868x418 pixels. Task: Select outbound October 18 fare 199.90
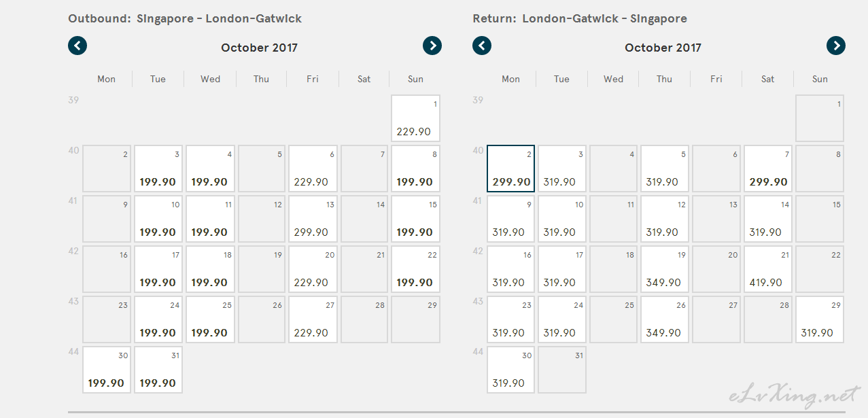pos(210,269)
